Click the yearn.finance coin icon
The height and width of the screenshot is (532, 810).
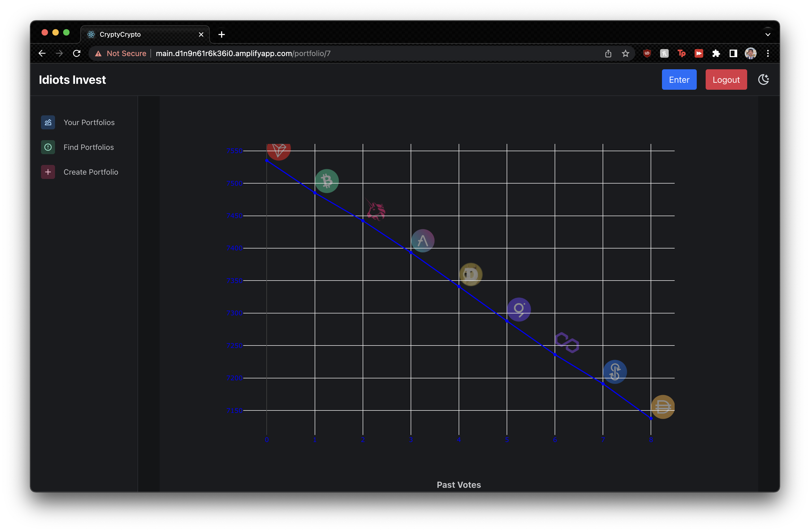(x=615, y=372)
